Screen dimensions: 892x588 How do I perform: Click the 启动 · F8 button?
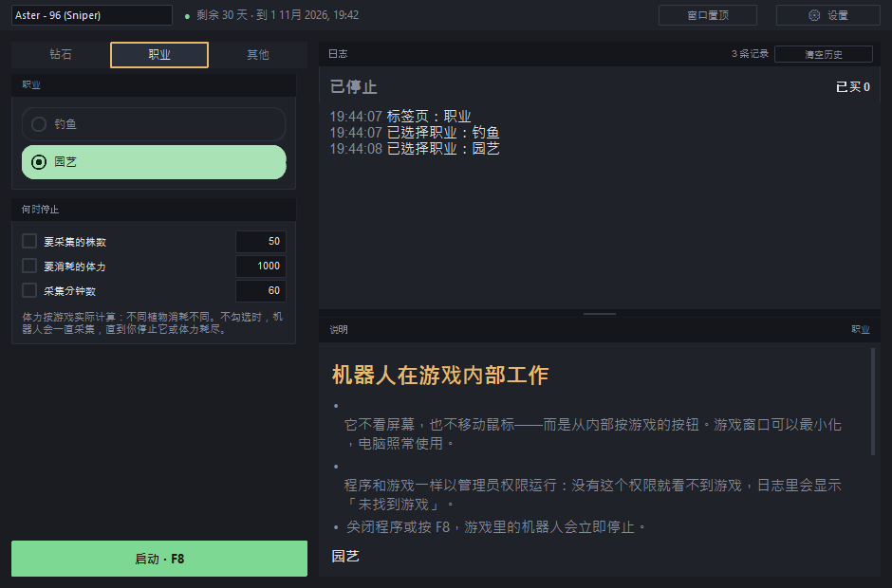tap(159, 559)
